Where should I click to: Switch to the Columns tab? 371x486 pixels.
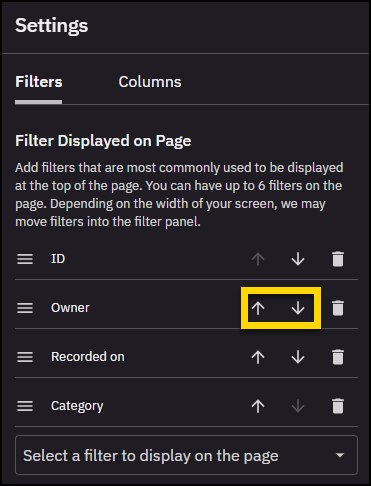pyautogui.click(x=150, y=82)
